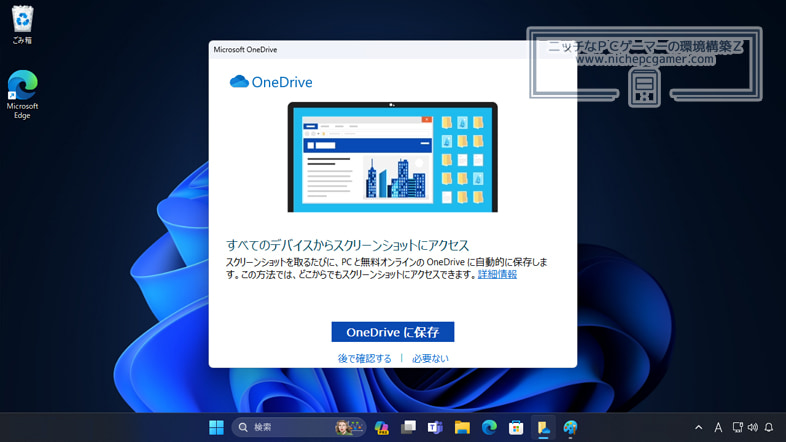Select the Microsoft Edge desktop shortcut
Screen dimensions: 786x442
tap(22, 94)
